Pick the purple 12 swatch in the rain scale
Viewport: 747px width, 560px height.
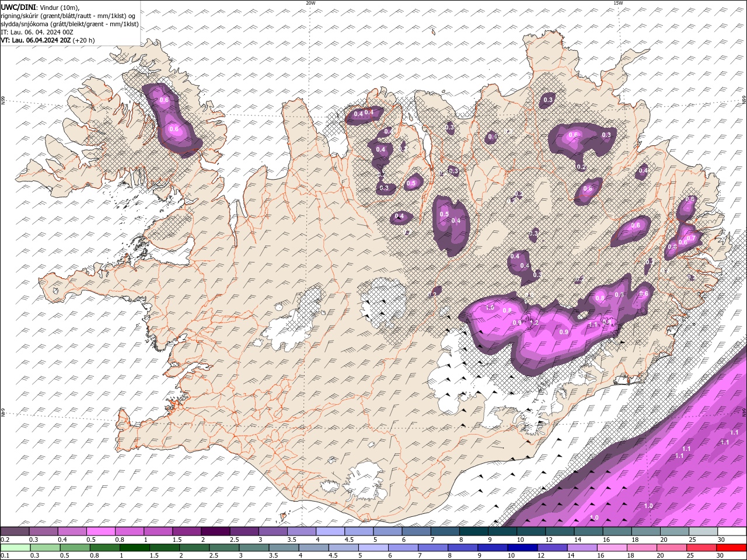552,548
